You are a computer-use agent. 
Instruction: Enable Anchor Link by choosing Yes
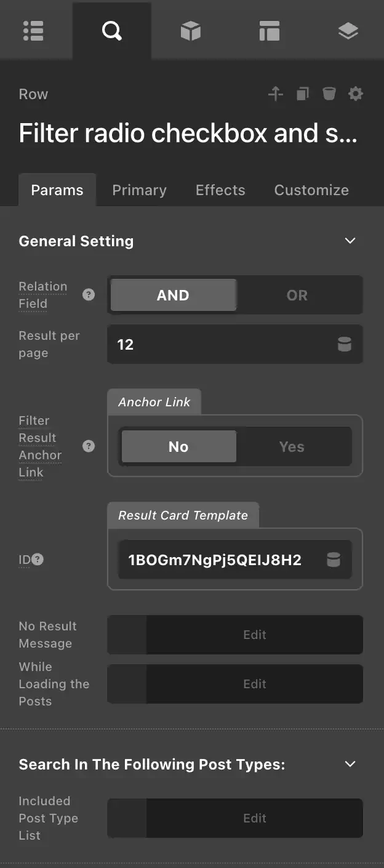click(292, 446)
